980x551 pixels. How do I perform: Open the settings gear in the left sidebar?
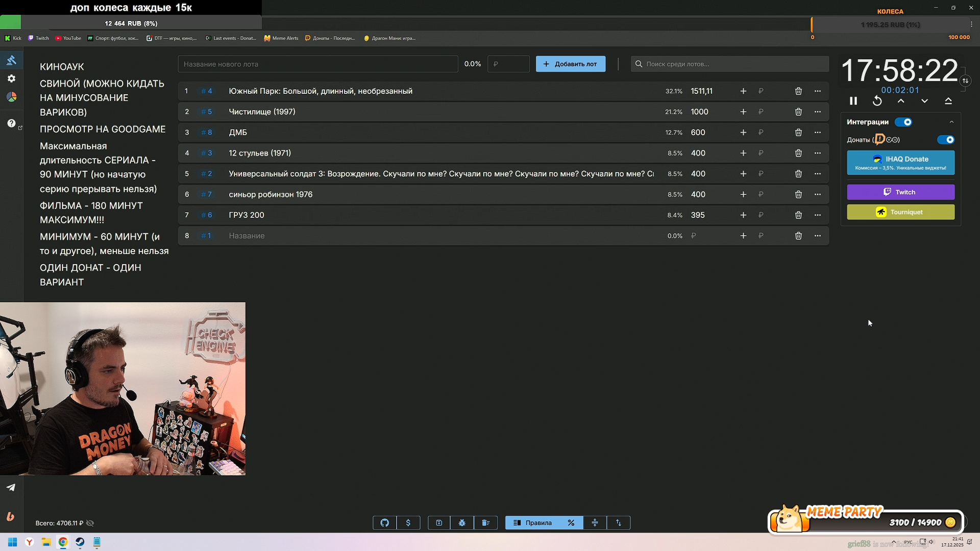[11, 79]
